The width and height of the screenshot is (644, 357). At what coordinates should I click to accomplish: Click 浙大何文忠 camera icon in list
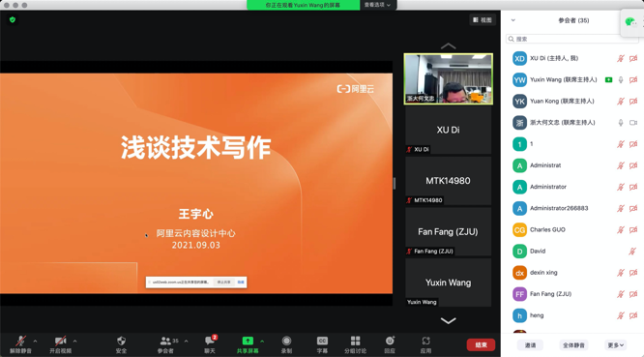[x=633, y=123]
